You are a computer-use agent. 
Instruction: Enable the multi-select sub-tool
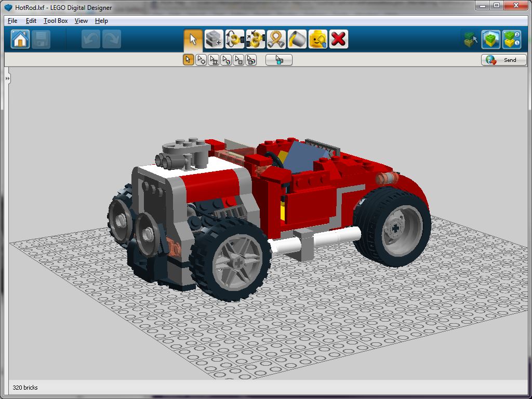pyautogui.click(x=201, y=59)
